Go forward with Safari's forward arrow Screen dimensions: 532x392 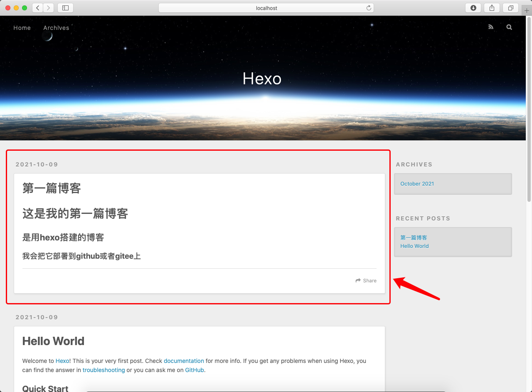tap(49, 8)
